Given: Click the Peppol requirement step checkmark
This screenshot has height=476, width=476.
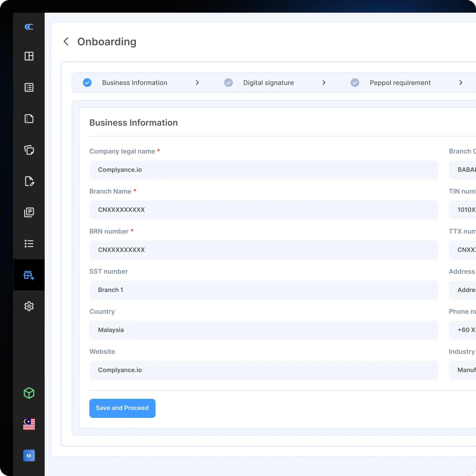Looking at the screenshot, I should 355,83.
